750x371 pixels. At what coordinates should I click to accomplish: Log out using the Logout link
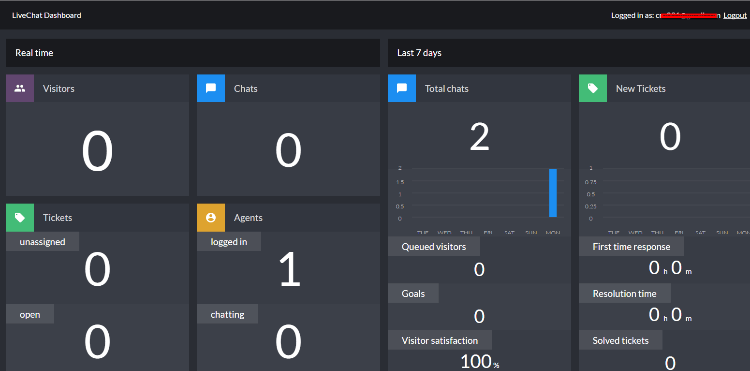(735, 15)
